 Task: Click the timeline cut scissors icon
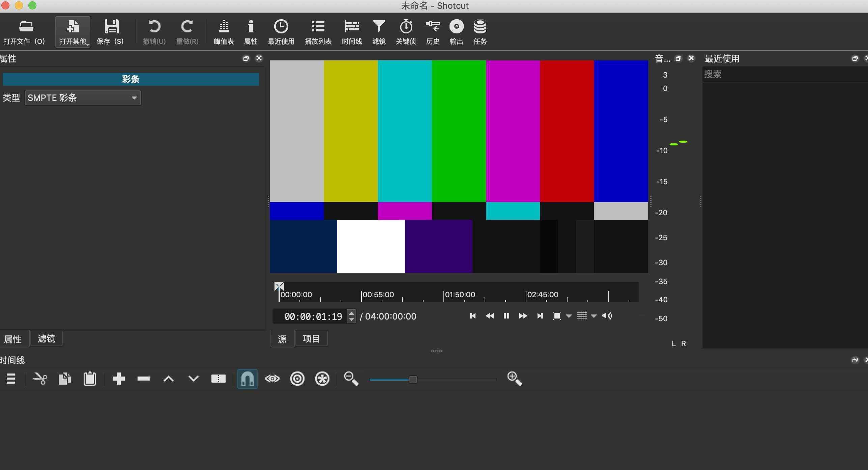[x=40, y=379]
